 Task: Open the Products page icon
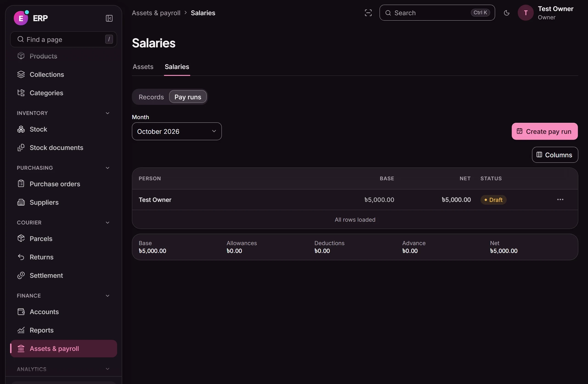click(21, 56)
